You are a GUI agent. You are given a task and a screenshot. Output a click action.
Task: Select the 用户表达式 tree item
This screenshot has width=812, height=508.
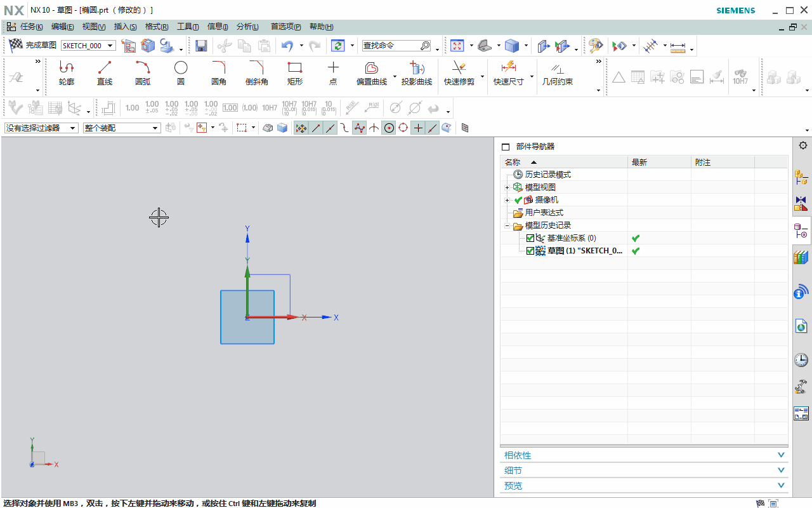click(x=544, y=213)
